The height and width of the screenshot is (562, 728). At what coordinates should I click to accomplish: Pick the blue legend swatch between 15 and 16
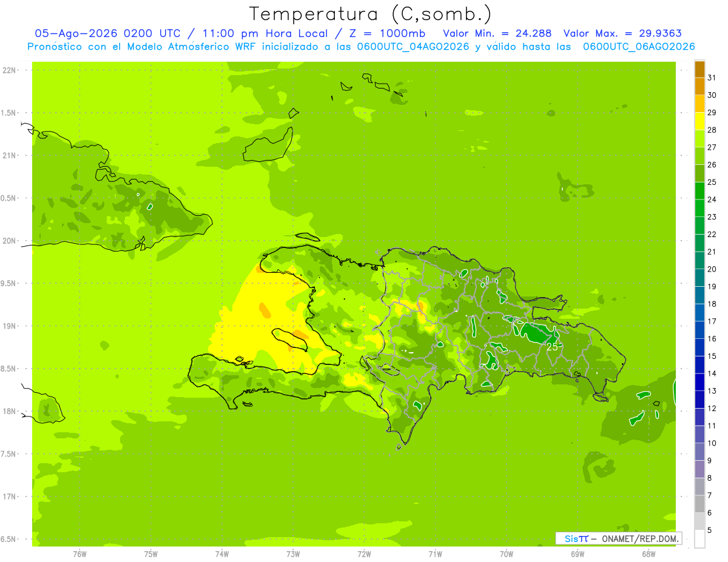coord(699,347)
